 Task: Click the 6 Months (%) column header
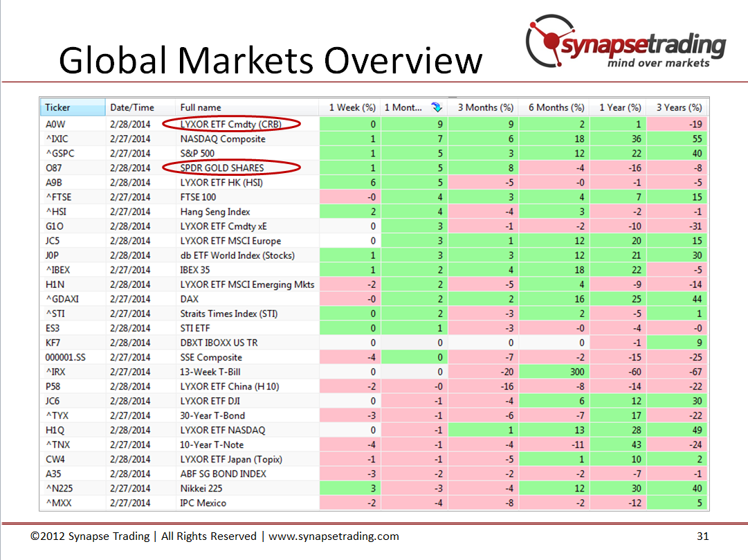point(556,107)
